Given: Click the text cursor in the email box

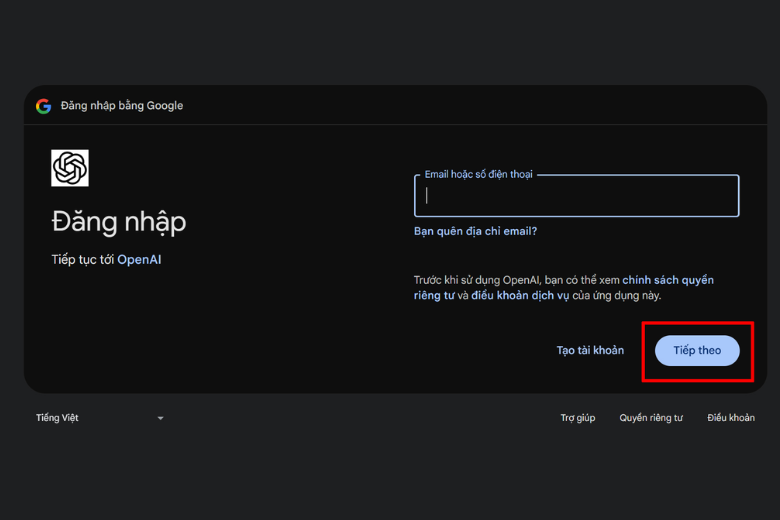Looking at the screenshot, I should (x=427, y=196).
